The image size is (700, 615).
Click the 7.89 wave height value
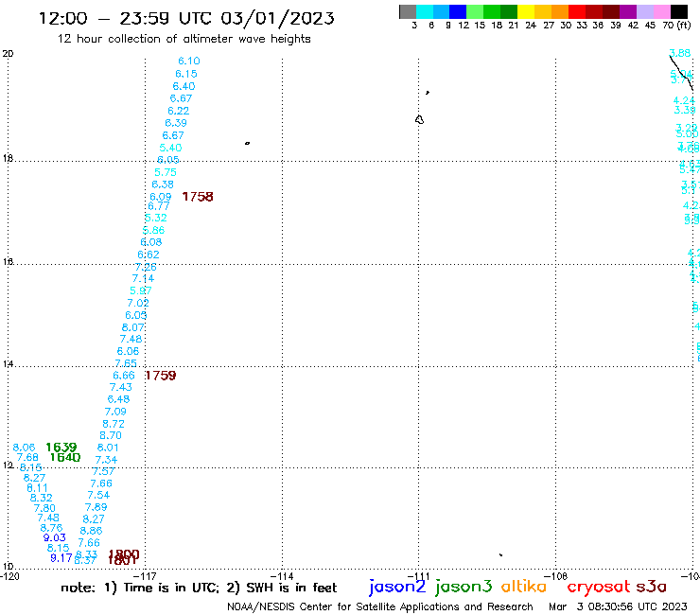click(x=96, y=507)
